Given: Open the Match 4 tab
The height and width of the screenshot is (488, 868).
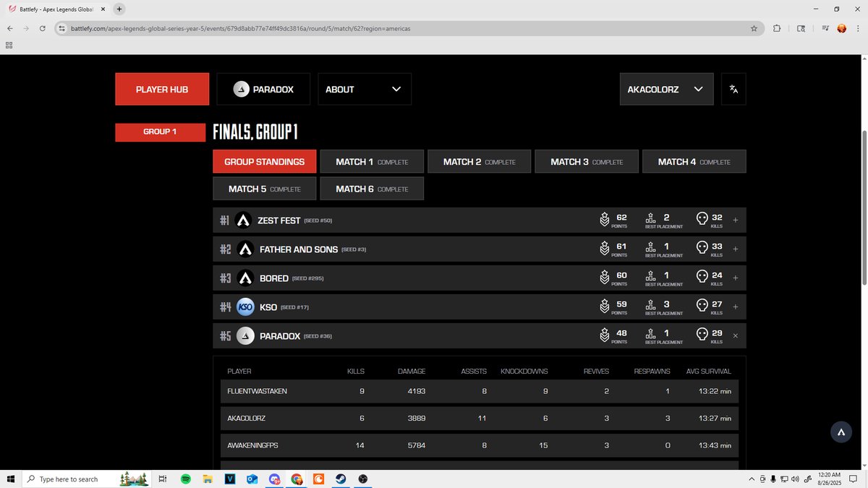Looking at the screenshot, I should tap(694, 162).
